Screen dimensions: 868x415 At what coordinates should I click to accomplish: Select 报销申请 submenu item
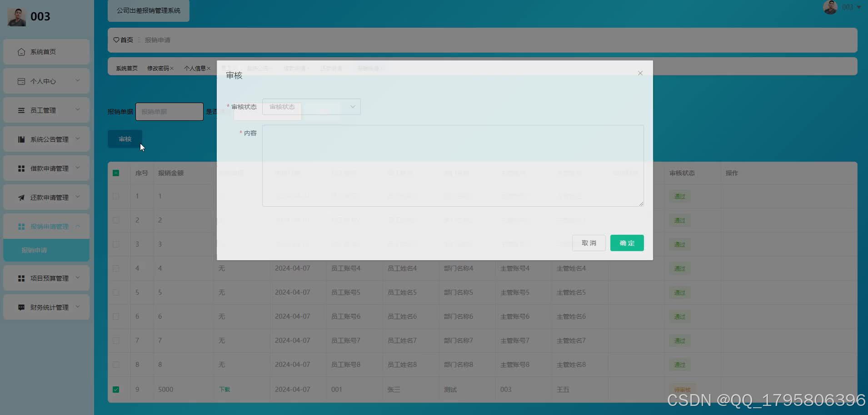tap(46, 250)
